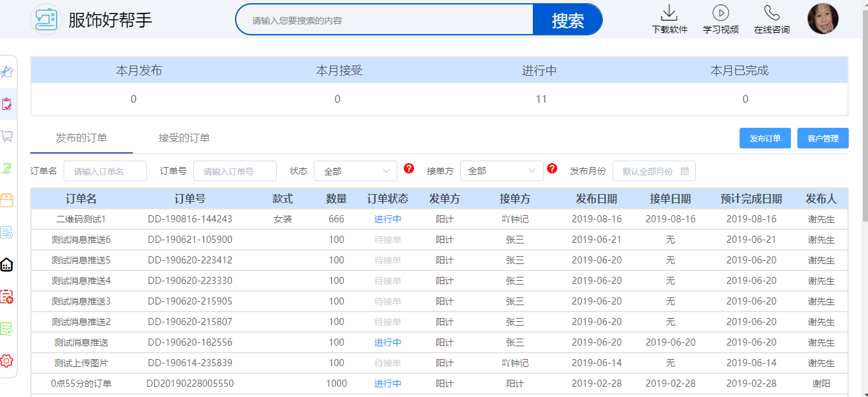Viewport: 868px width, 397px height.
Task: Open the red settings gear sidebar icon
Action: pyautogui.click(x=7, y=361)
